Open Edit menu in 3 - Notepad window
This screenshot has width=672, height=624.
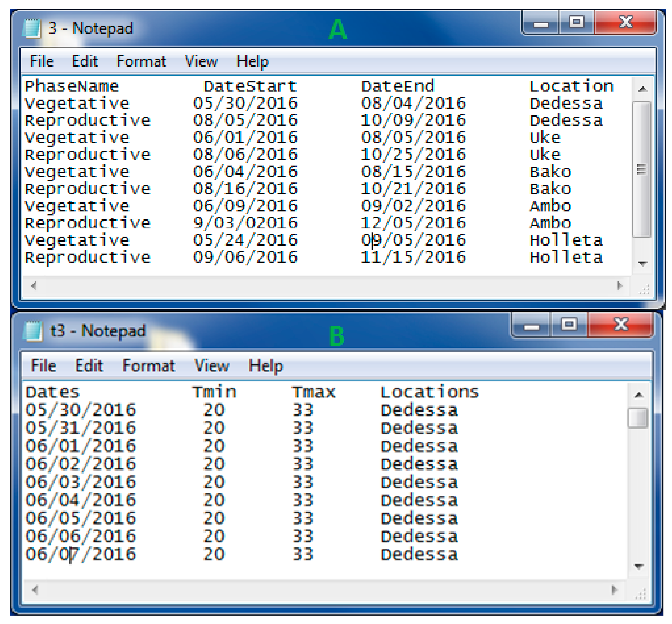pos(85,61)
